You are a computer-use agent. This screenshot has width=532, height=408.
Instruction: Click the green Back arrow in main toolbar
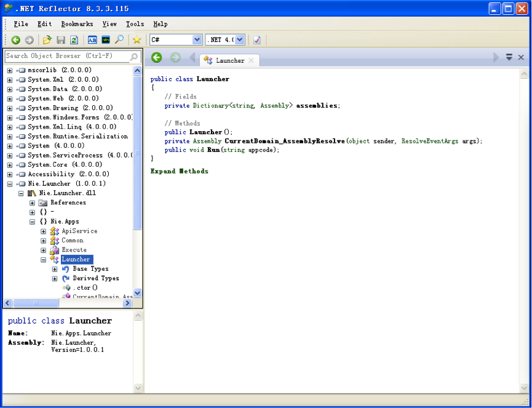pyautogui.click(x=15, y=40)
